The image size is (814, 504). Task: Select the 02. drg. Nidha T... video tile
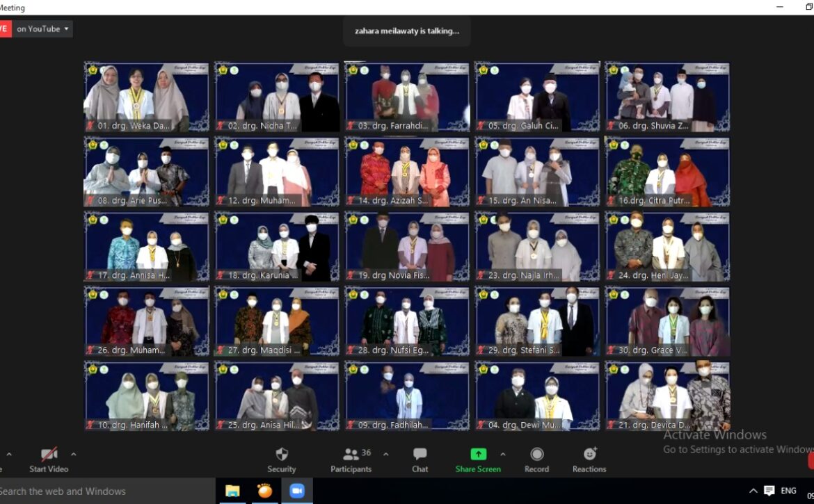(277, 97)
